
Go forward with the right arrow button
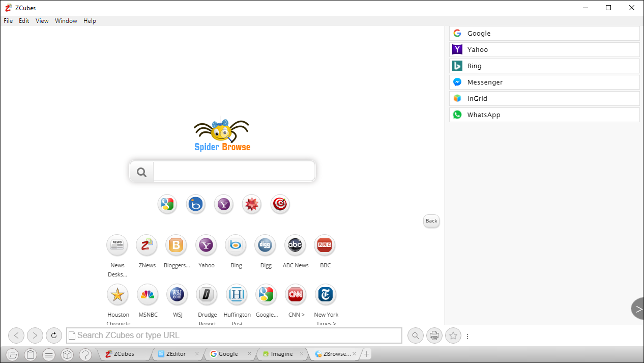point(35,336)
